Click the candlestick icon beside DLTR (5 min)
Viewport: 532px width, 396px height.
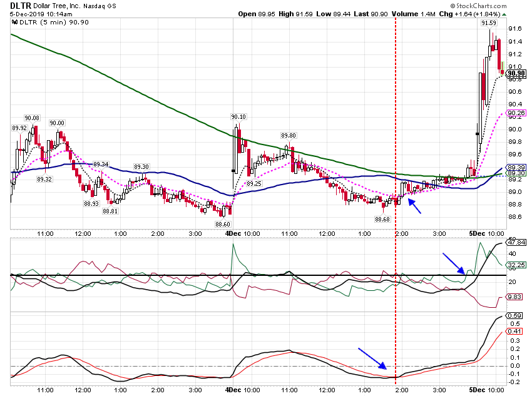coord(15,23)
